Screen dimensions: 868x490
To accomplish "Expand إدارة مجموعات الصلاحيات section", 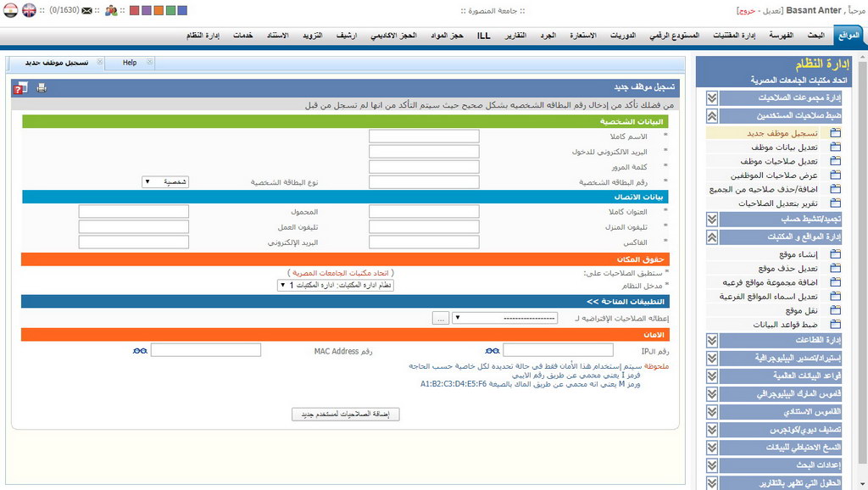I will [x=712, y=98].
